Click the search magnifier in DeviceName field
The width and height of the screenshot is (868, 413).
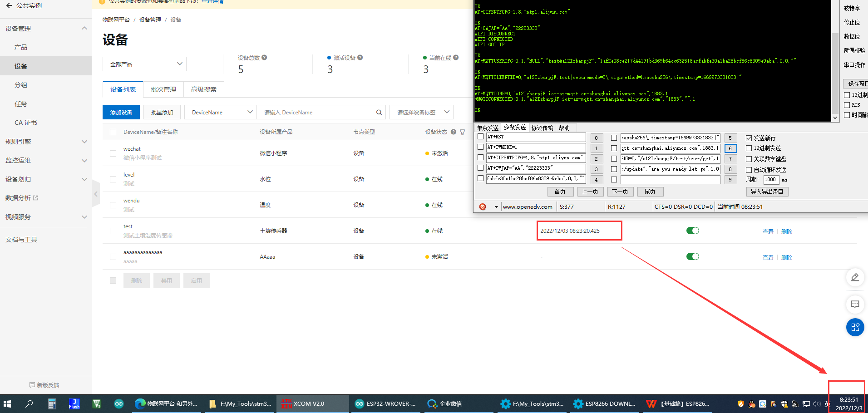pos(379,112)
